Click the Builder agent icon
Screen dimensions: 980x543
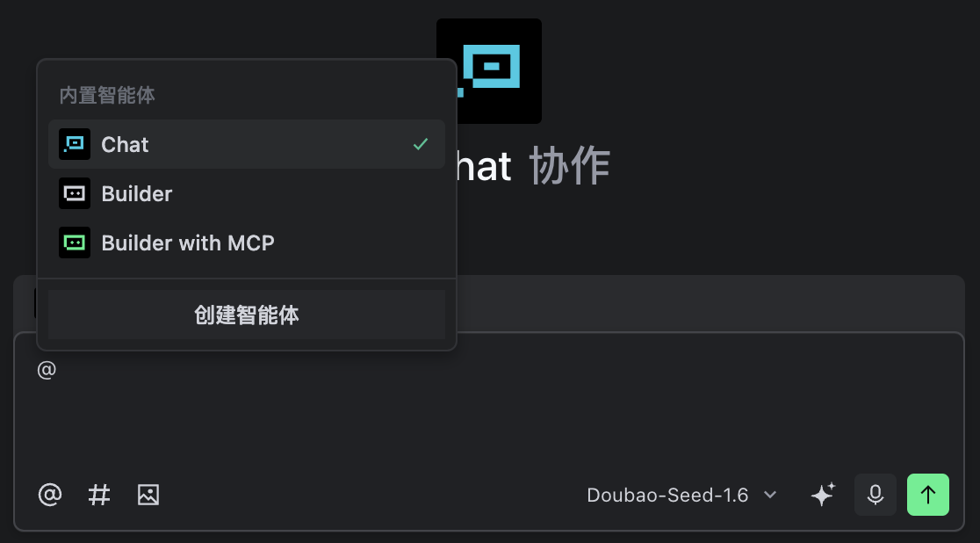click(75, 193)
